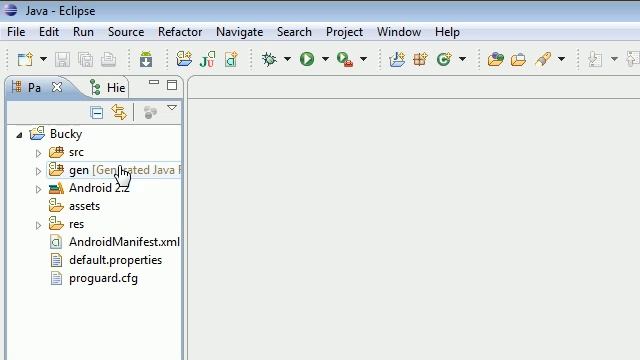Open the External Tools dropdown arrow

click(x=363, y=60)
